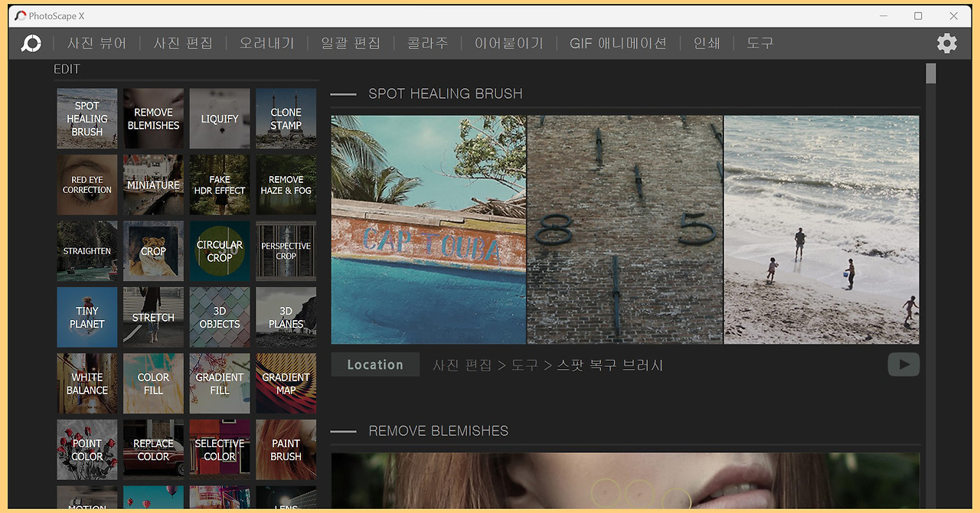Image resolution: width=980 pixels, height=513 pixels.
Task: Select the Liquify tile
Action: tap(220, 119)
